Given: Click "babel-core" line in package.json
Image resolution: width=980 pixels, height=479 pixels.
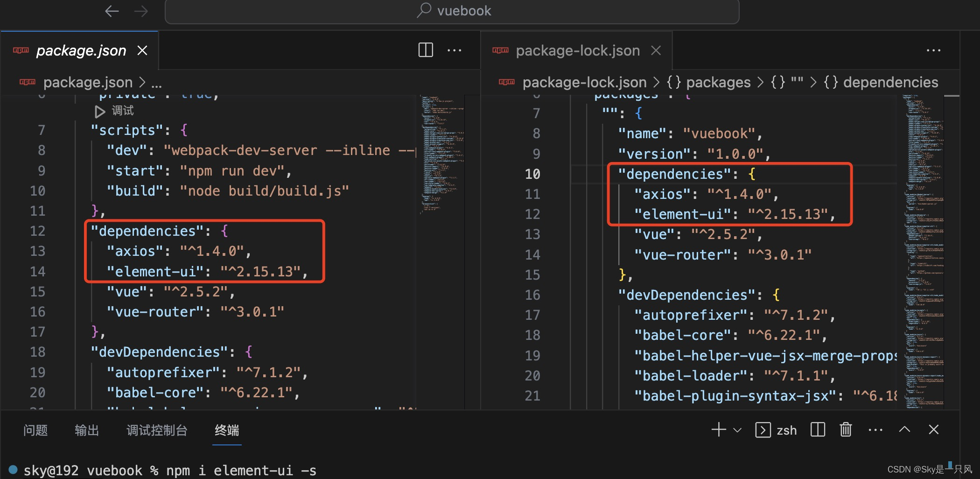Looking at the screenshot, I should tap(203, 393).
